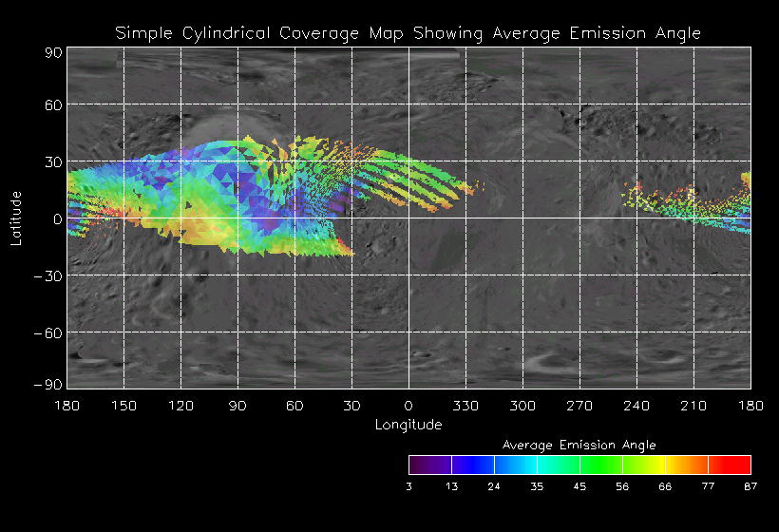Click latitude tick label 60
This screenshot has width=779, height=532.
53,104
